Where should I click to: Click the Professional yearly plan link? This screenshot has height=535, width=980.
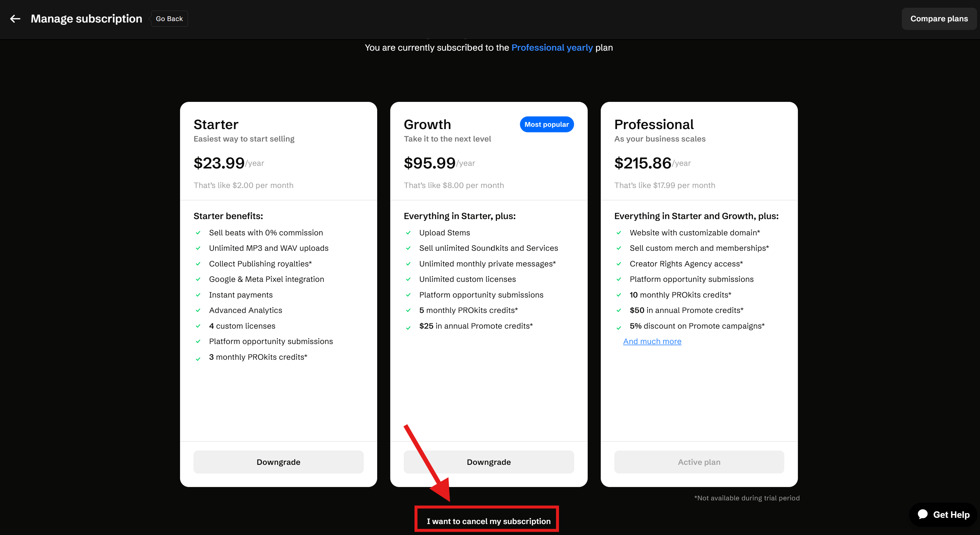(x=552, y=48)
